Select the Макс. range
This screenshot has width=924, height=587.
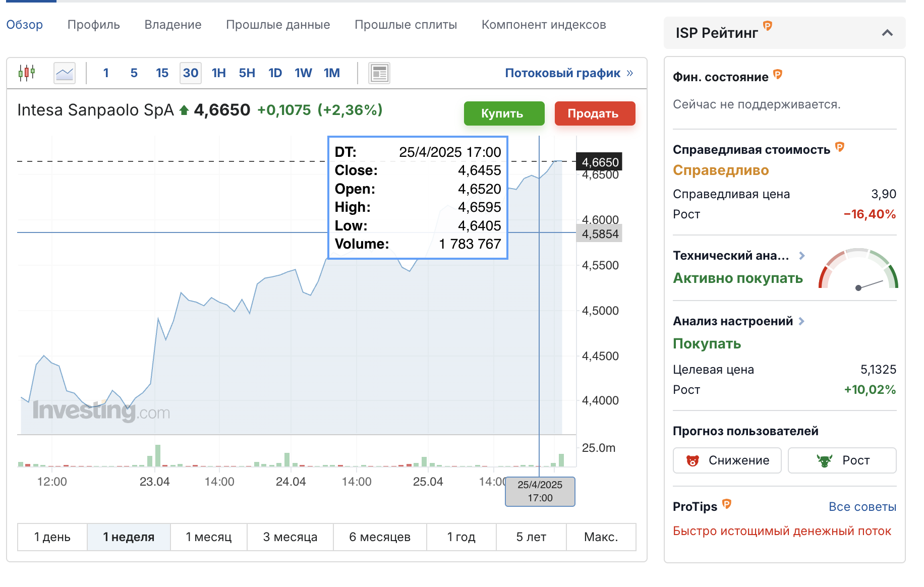601,537
